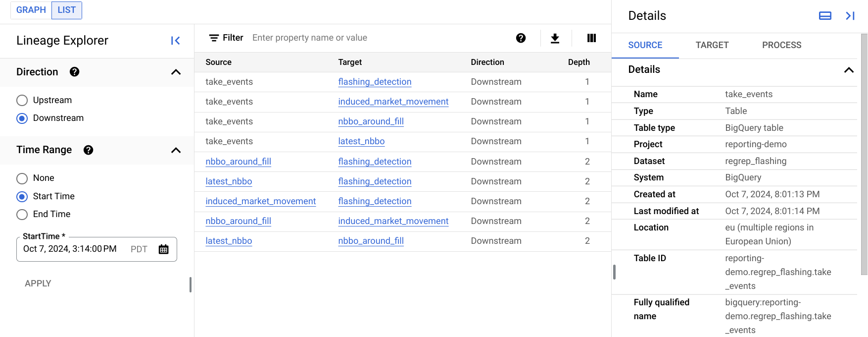This screenshot has height=337, width=868.
Task: Select End Time option
Action: 22,215
